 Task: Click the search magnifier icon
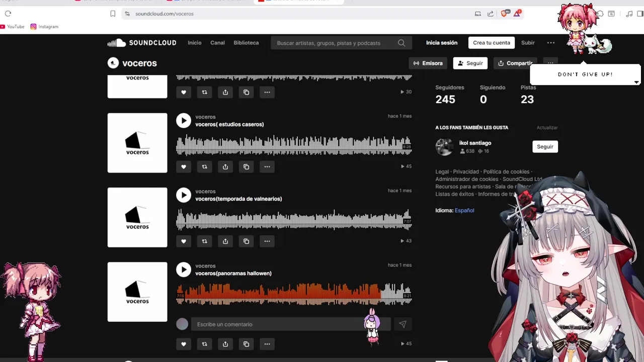point(401,43)
